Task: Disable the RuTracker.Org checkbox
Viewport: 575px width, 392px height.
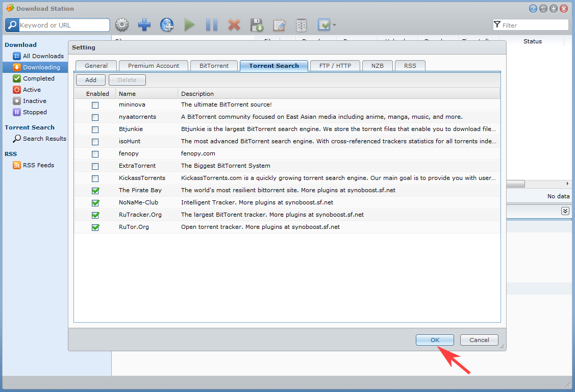Action: (x=95, y=215)
